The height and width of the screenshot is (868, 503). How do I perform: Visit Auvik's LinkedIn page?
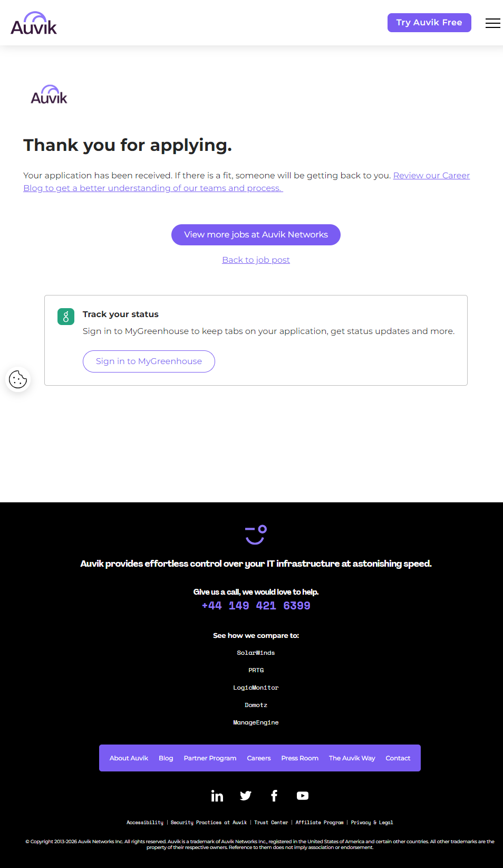217,796
